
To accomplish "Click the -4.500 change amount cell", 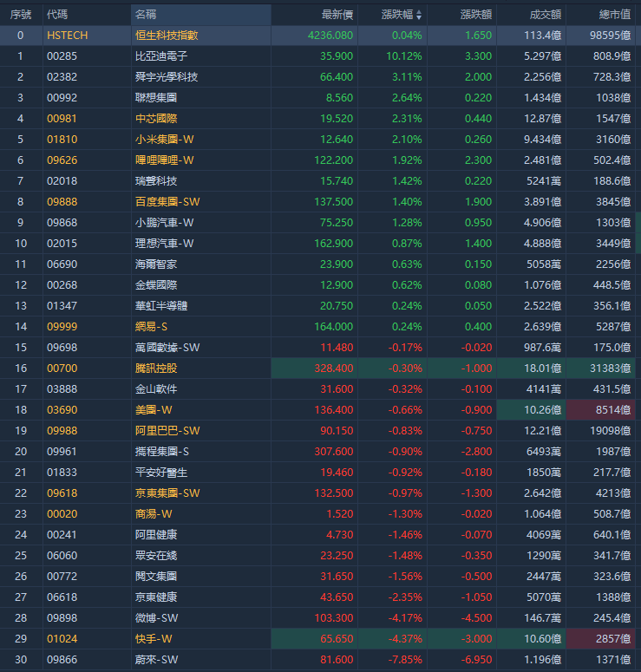I will coord(476,618).
